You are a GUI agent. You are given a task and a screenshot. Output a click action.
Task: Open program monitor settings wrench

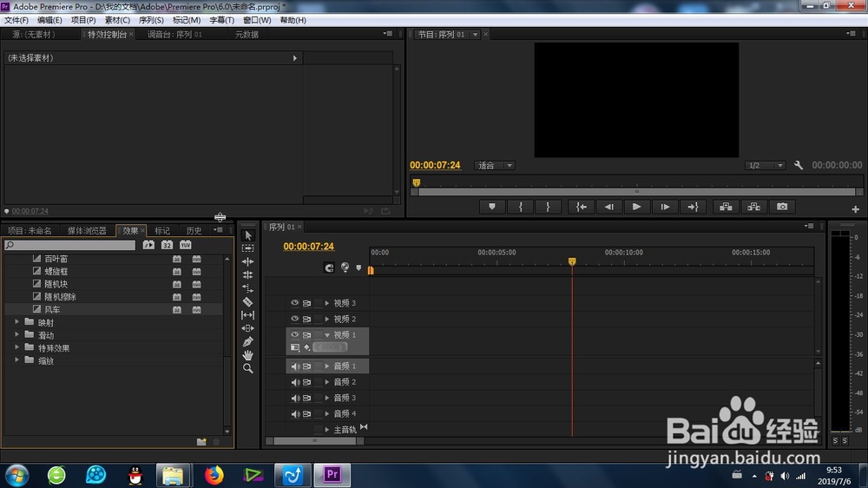tap(799, 165)
